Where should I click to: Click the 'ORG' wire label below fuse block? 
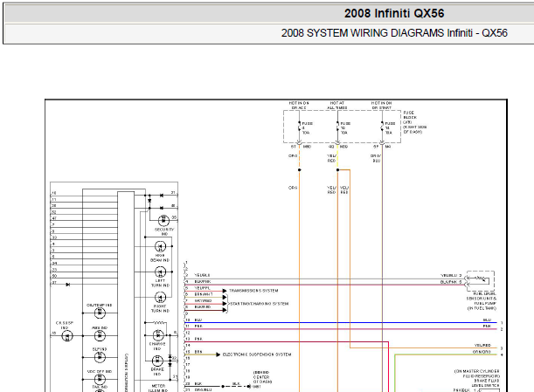pos(293,156)
